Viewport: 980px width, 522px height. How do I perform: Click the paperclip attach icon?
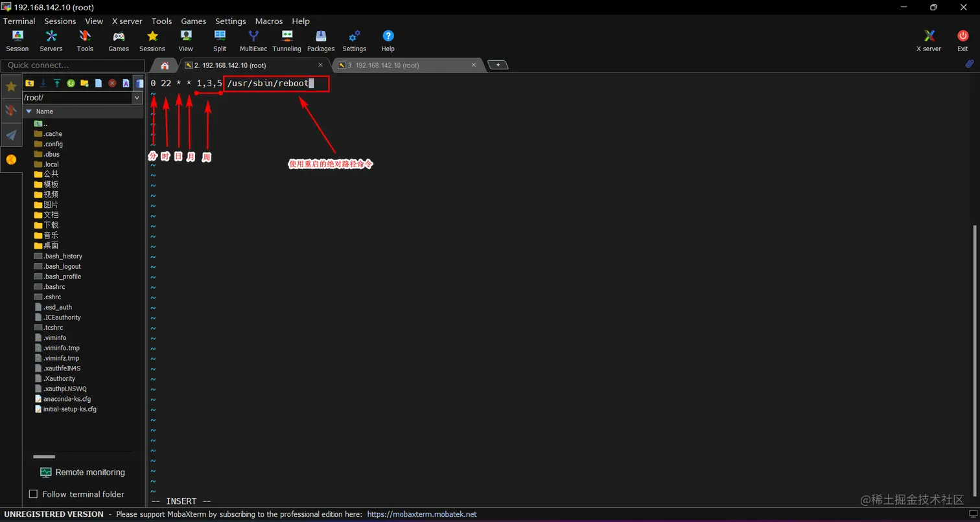pos(970,64)
